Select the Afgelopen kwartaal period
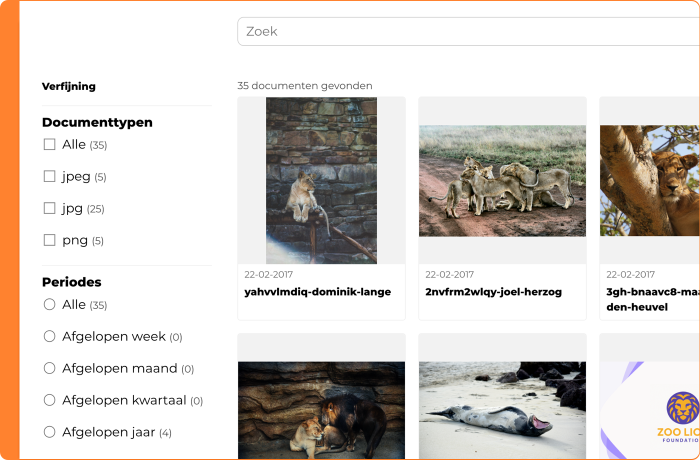 pyautogui.click(x=50, y=400)
